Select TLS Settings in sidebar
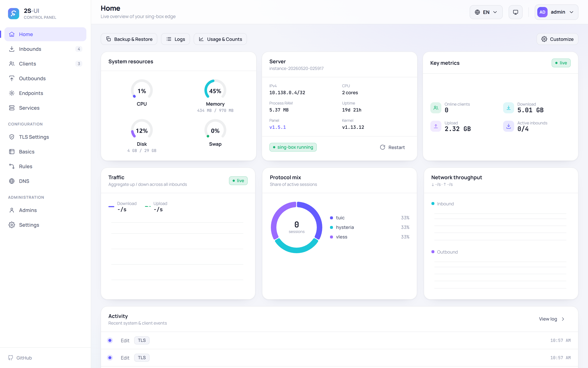This screenshot has width=588, height=368. 45,137
